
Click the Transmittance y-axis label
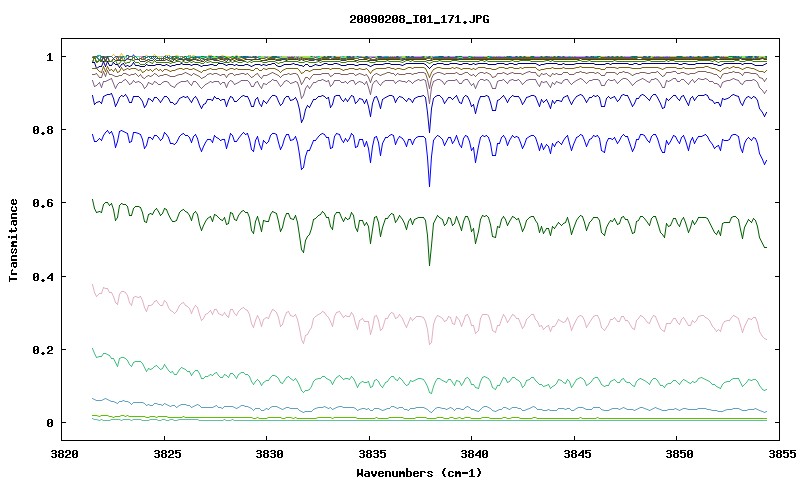click(x=13, y=240)
